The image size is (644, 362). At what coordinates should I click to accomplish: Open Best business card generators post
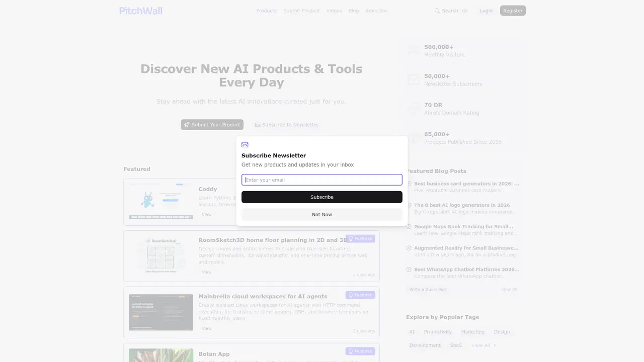click(x=466, y=184)
